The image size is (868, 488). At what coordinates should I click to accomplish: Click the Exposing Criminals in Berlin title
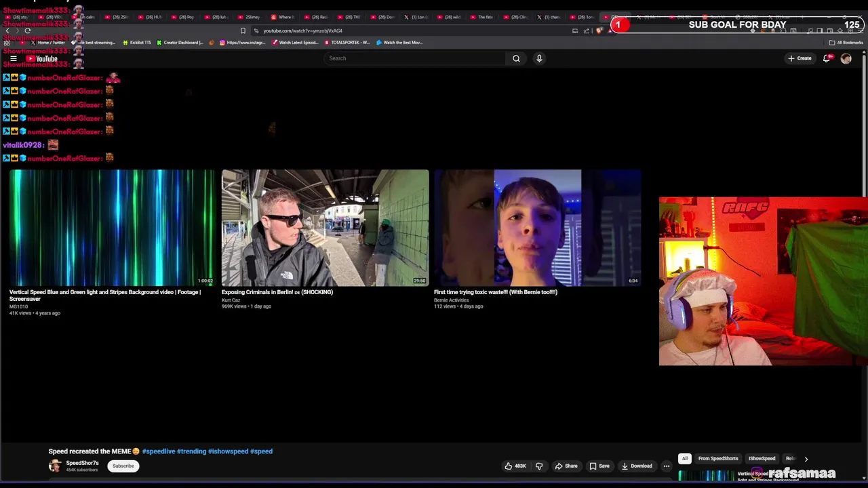pos(277,292)
